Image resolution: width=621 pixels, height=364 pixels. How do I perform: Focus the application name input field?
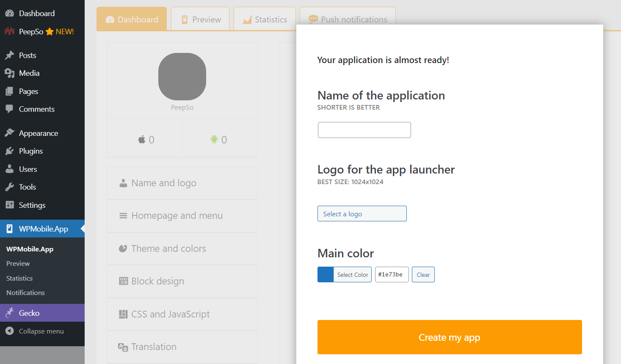(364, 130)
